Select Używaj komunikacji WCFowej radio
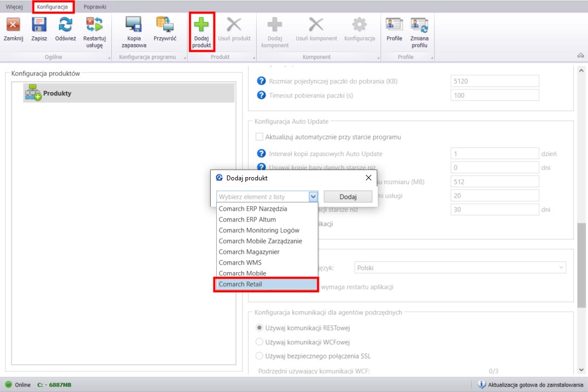588x392 pixels. point(259,342)
